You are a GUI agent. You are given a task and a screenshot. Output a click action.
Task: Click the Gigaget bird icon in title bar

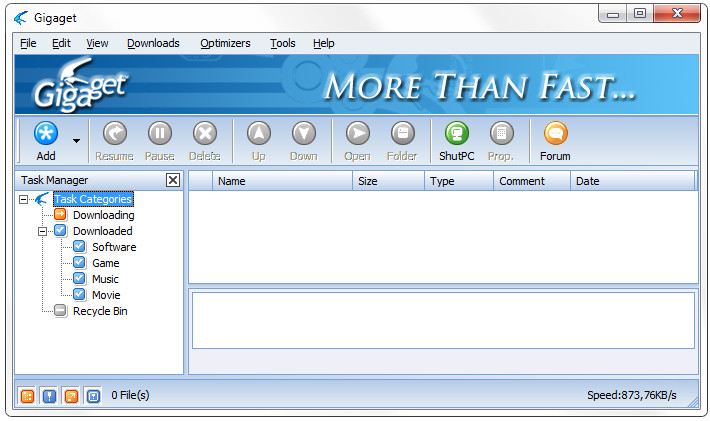tap(21, 18)
